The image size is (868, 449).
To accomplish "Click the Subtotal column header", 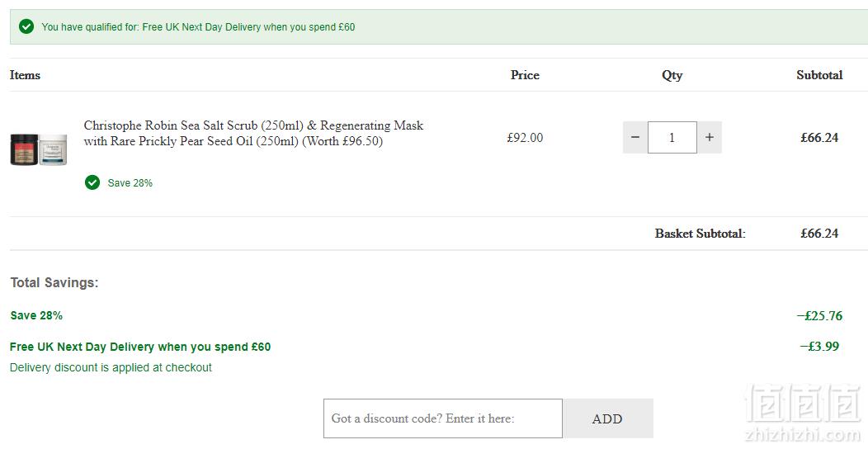I will pos(819,75).
